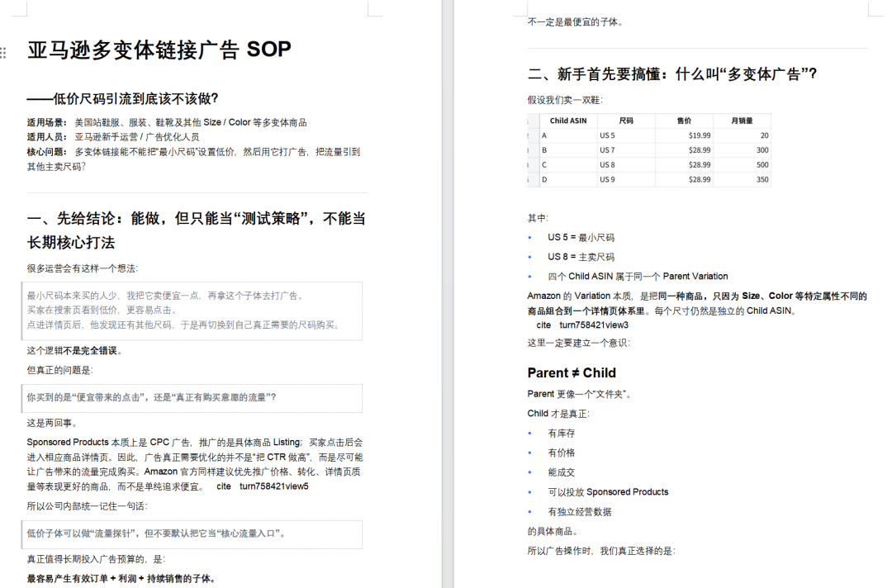This screenshot has height=588, width=892.
Task: Click the quote starting "你买到的是"
Action: [151, 397]
